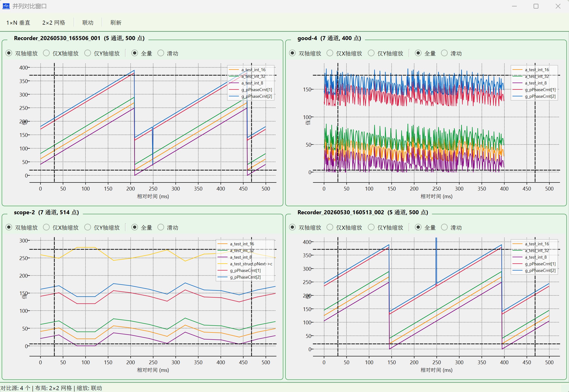Click the 刷新 refresh button
569x392 pixels.
tap(116, 23)
